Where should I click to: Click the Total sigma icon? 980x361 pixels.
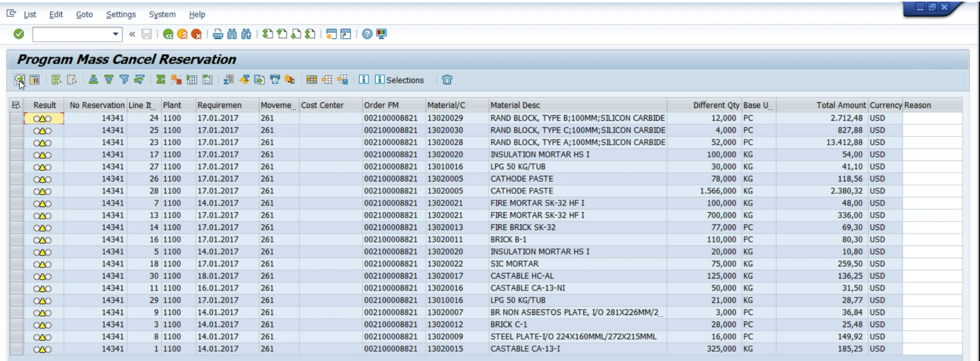pyautogui.click(x=161, y=80)
